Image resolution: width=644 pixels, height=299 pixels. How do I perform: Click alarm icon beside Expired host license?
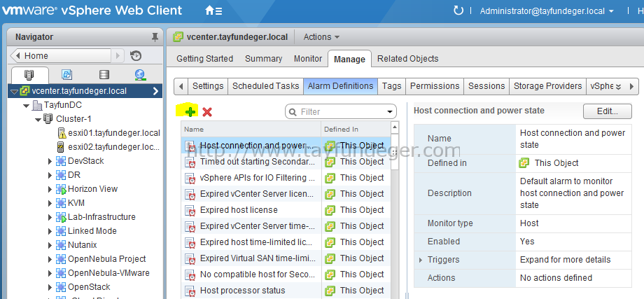(x=190, y=210)
